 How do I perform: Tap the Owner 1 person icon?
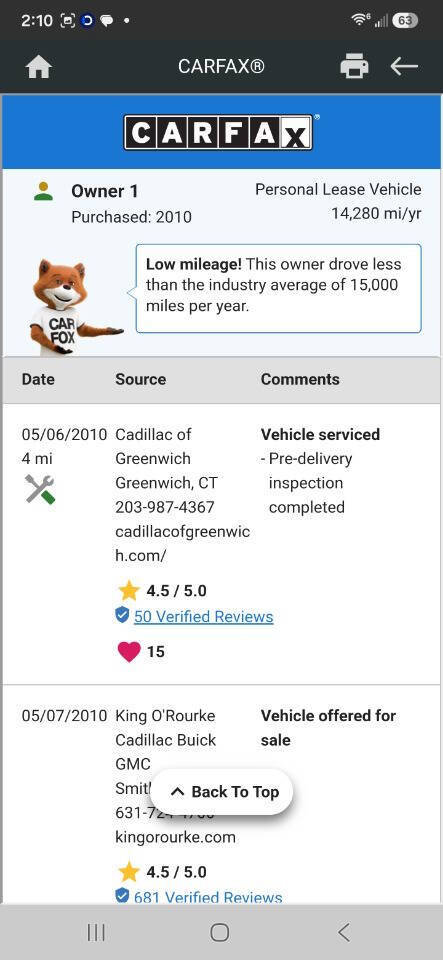click(x=43, y=191)
